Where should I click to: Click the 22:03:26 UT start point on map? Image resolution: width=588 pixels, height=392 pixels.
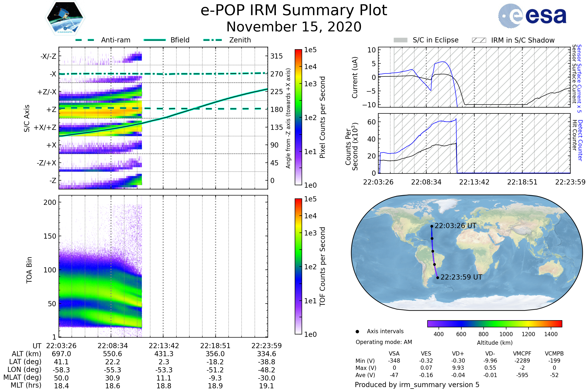(432, 226)
